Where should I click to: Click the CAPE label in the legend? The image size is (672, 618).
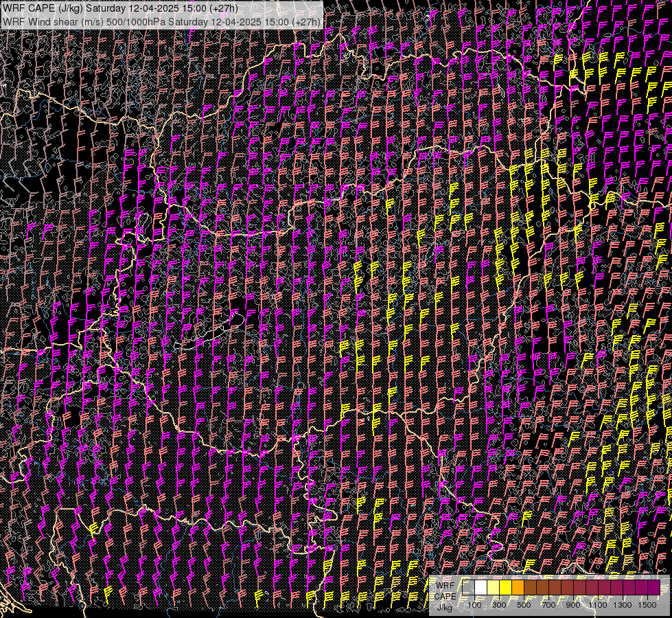(x=445, y=597)
